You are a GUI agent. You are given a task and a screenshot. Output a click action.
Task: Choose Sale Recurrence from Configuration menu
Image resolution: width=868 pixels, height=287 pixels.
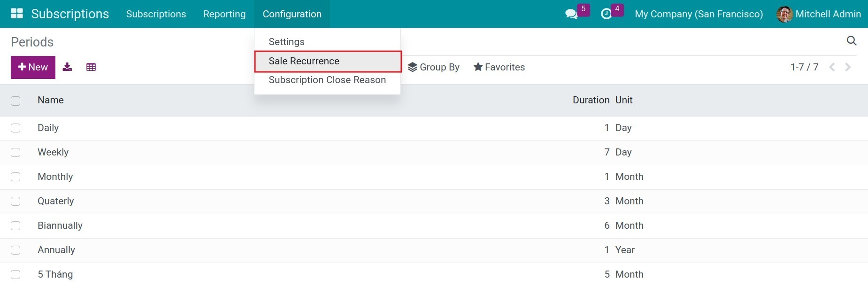tap(304, 61)
